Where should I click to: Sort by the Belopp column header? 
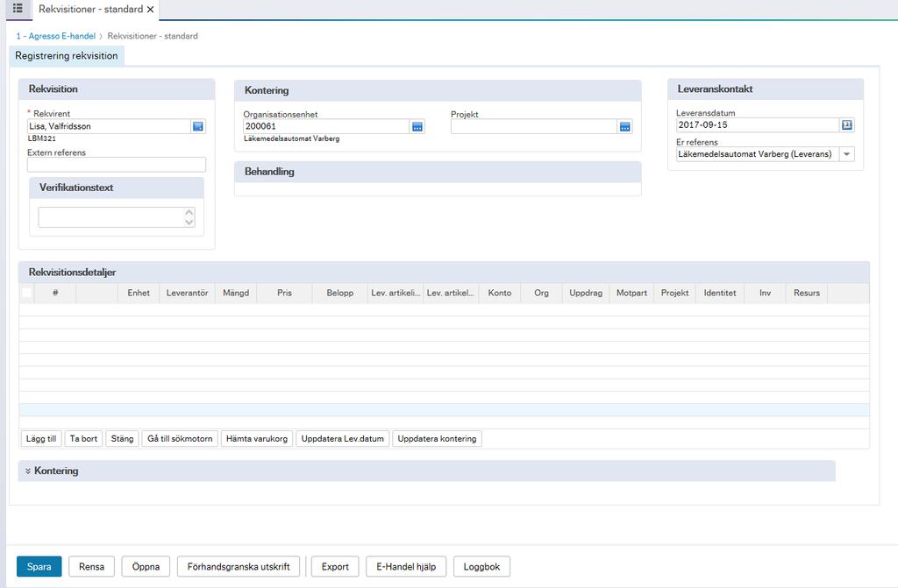(340, 293)
